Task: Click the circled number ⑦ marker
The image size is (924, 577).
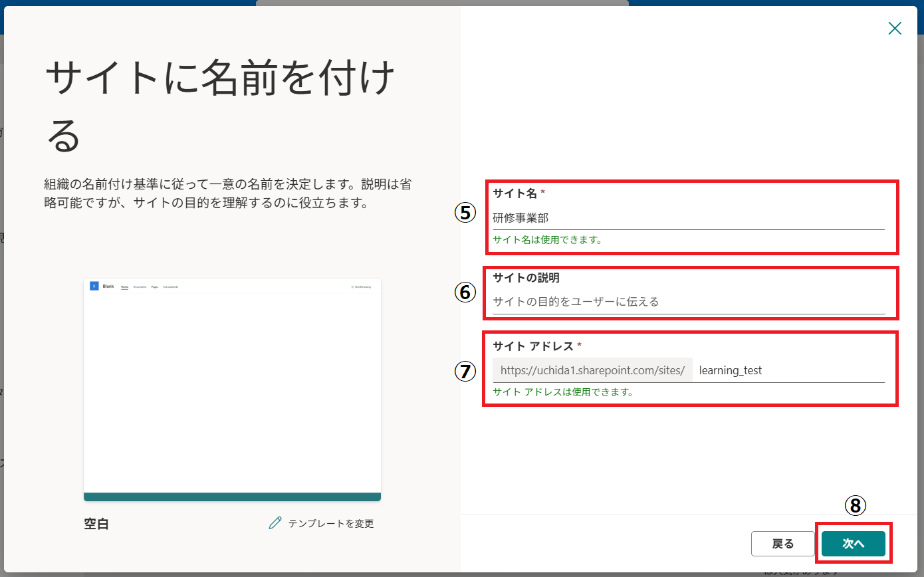Action: 466,372
